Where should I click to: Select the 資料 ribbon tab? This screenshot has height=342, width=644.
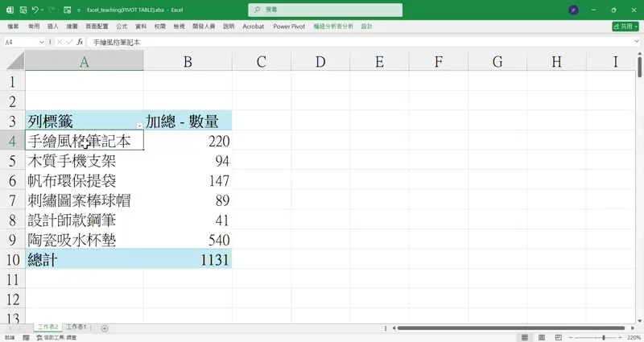pyautogui.click(x=141, y=27)
